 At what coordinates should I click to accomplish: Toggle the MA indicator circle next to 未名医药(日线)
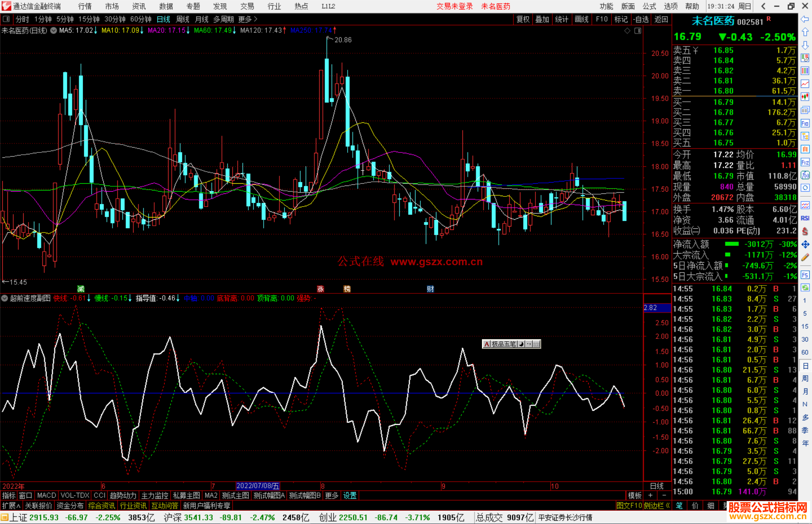pos(54,30)
